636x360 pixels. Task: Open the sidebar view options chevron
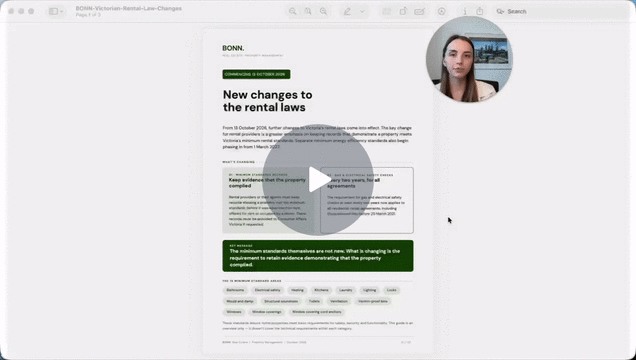[x=62, y=11]
